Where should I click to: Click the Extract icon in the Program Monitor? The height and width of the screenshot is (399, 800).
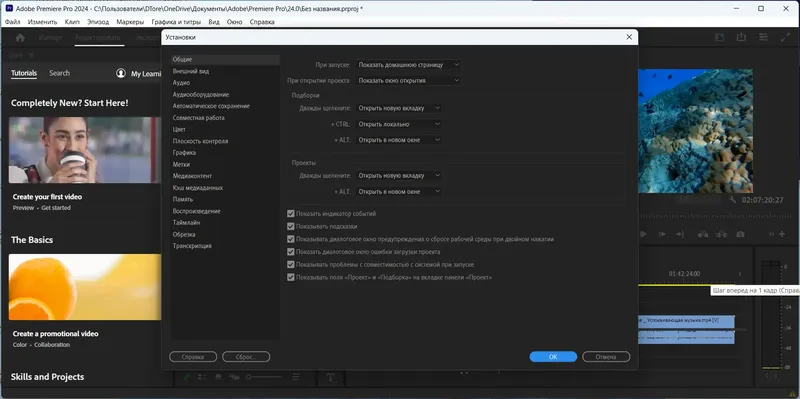click(x=721, y=234)
